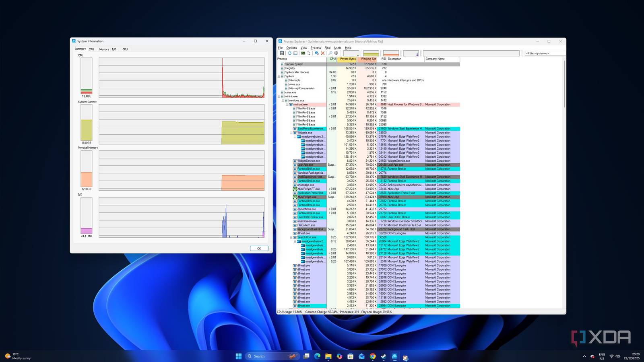Screen dimensions: 644x362
Task: Click the red X Kill Process icon
Action: coord(322,53)
